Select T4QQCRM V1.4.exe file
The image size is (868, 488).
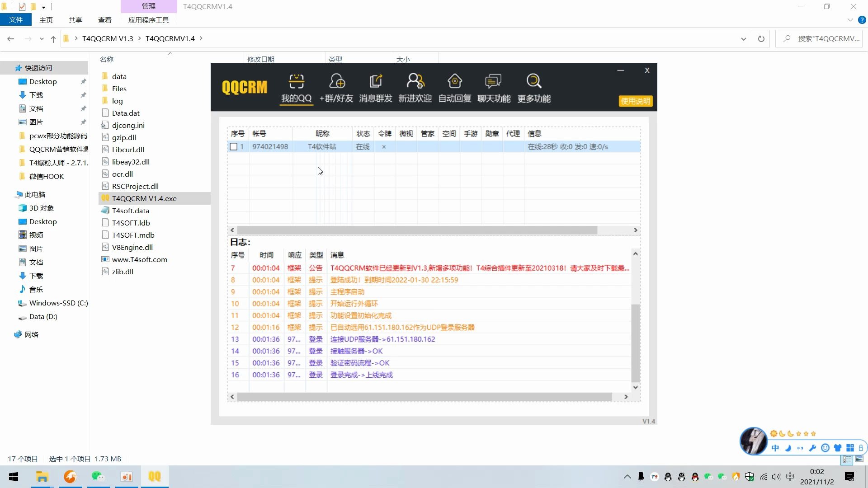[144, 198]
